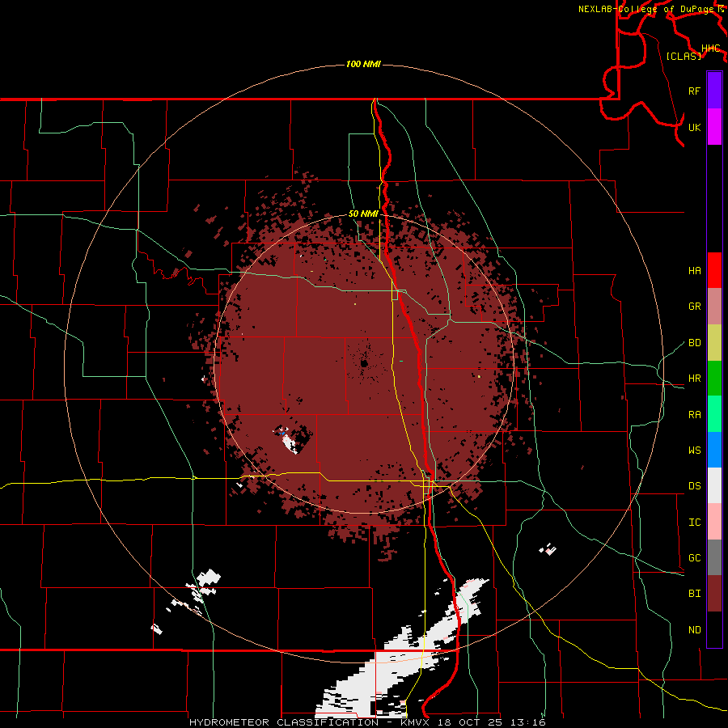Click the BI dark red legend swatch
The height and width of the screenshot is (728, 728).
click(x=714, y=594)
